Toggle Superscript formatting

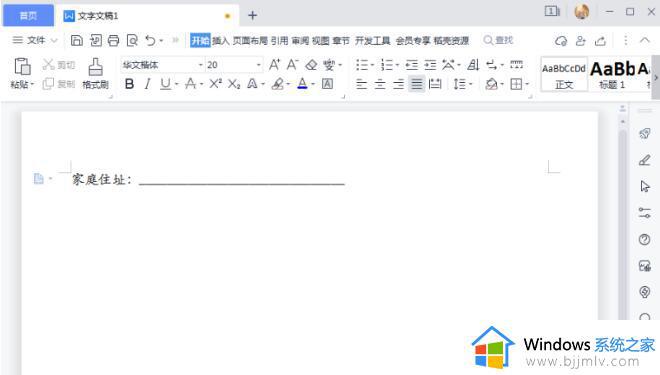pos(216,84)
